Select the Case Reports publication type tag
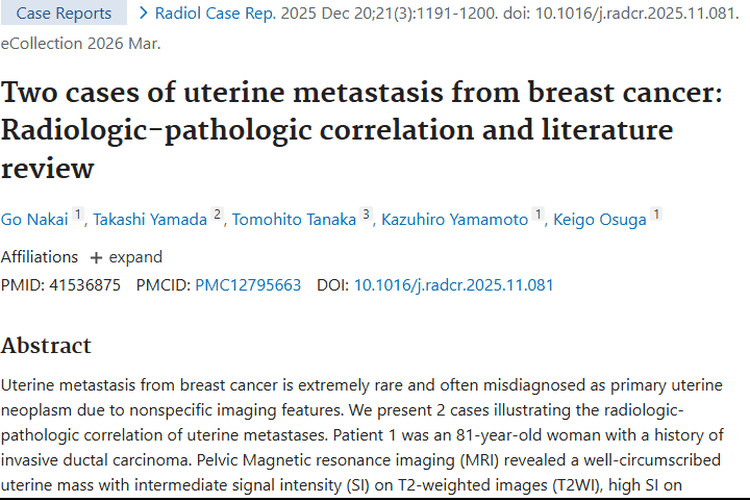Viewport: 750px width, 500px height. [x=63, y=13]
